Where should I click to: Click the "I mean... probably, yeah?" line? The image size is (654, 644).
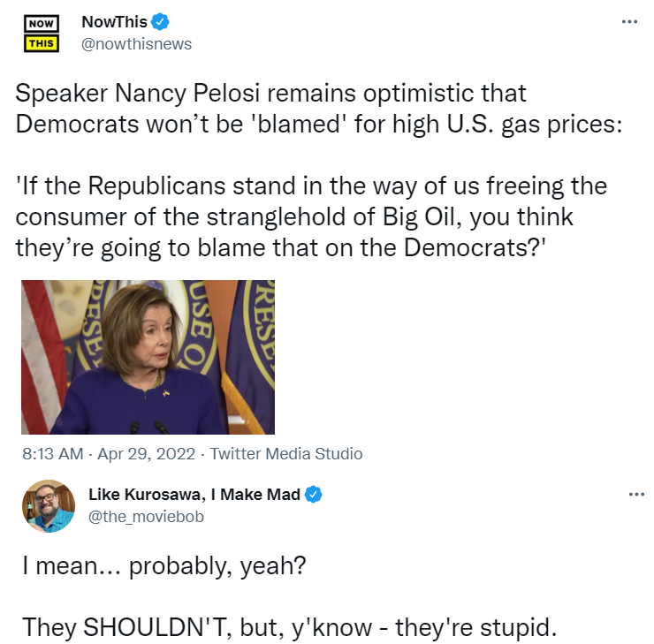click(x=164, y=566)
